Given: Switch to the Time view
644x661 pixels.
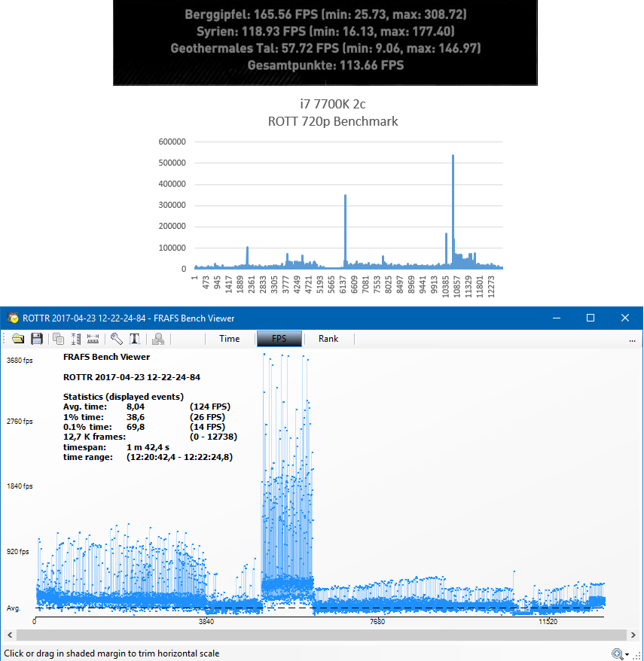Looking at the screenshot, I should 230,339.
